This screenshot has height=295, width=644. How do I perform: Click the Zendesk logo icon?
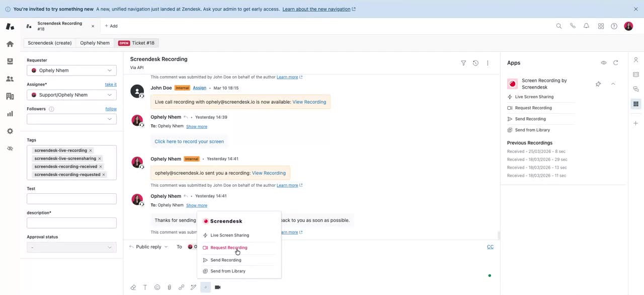click(x=10, y=26)
